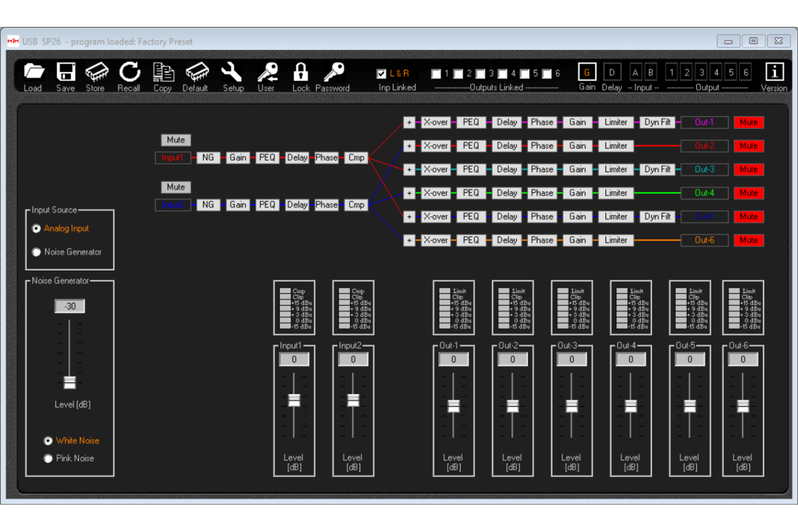Image resolution: width=798 pixels, height=532 pixels.
Task: Click the Setup wrench icon
Action: click(x=232, y=73)
